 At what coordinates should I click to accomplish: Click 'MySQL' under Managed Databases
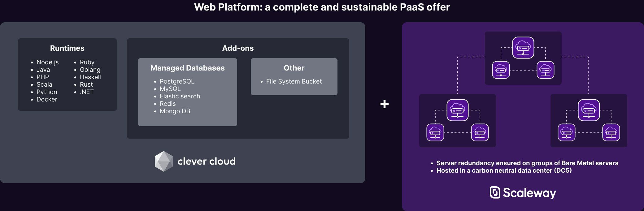(170, 89)
